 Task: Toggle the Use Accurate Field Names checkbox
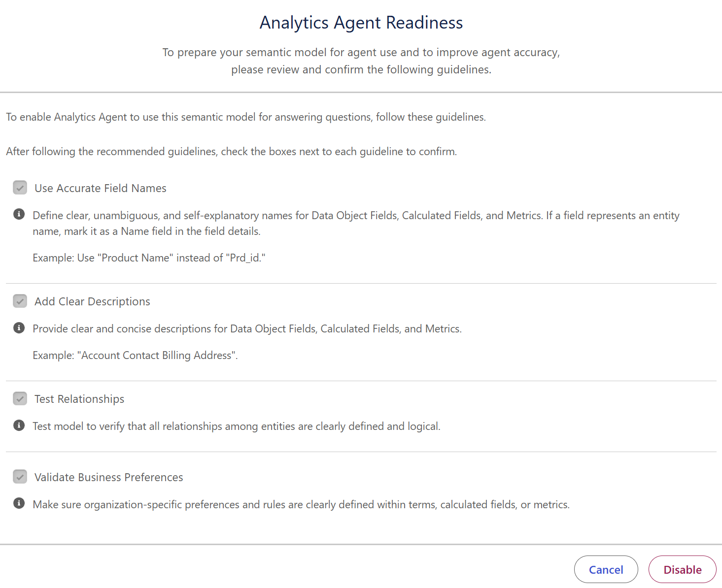click(20, 188)
